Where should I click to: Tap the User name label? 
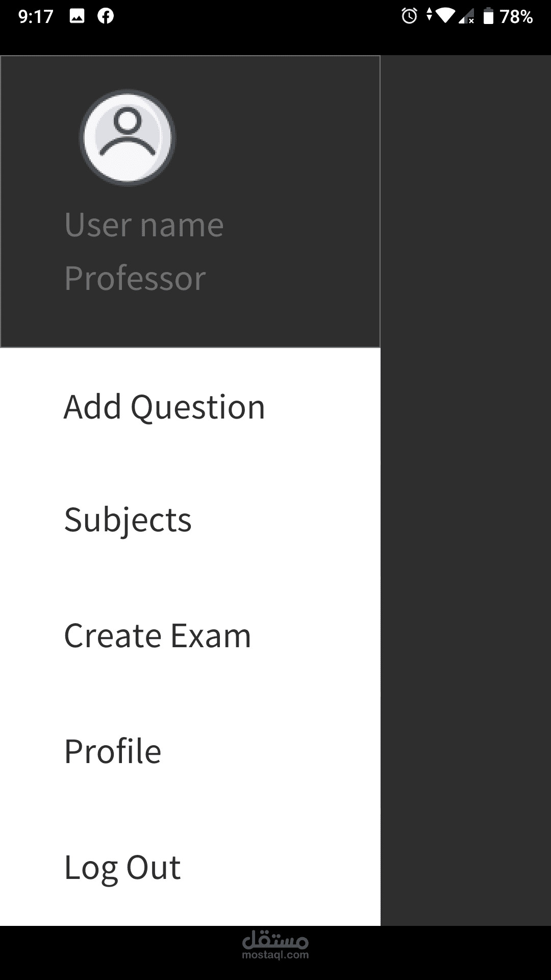144,224
